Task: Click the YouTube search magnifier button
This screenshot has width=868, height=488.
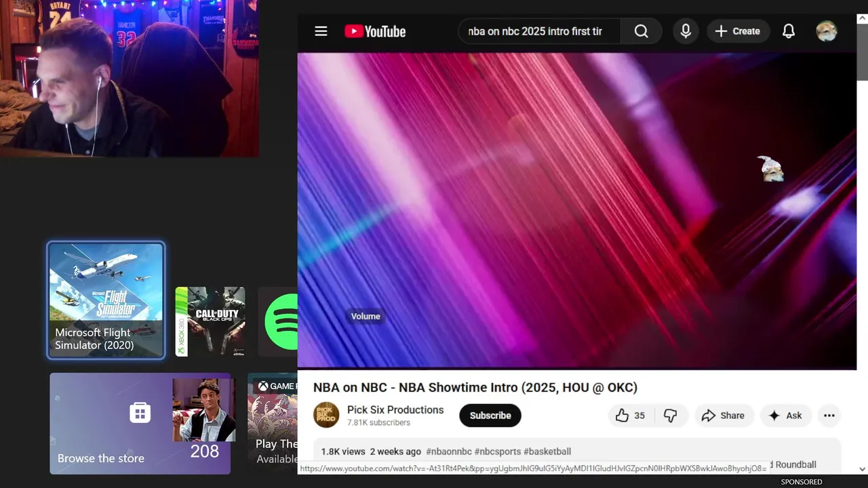Action: pos(641,31)
